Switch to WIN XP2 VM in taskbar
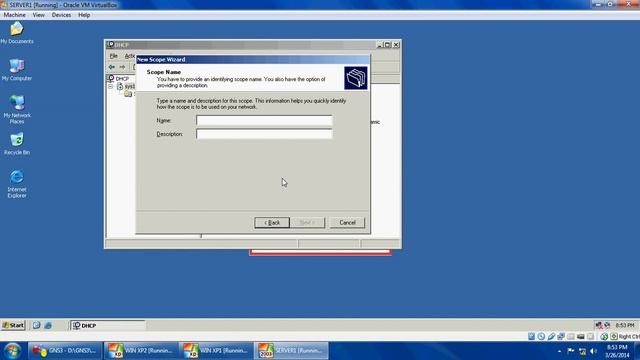Viewport: 640px width, 360px height. point(141,351)
